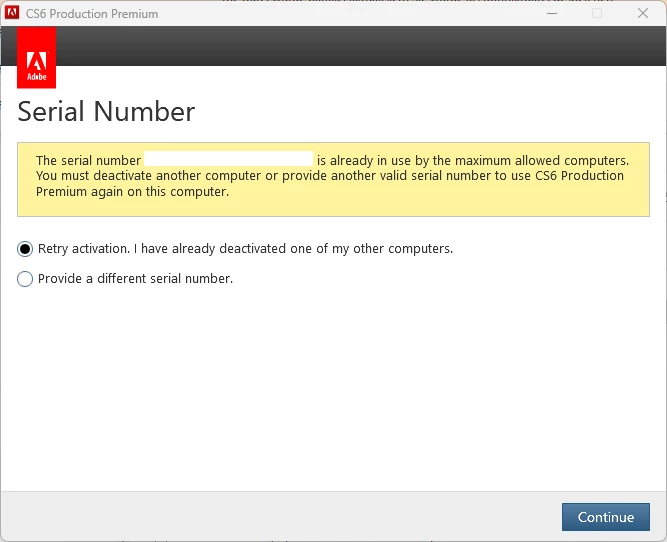Click the redacted serial number field

point(228,159)
